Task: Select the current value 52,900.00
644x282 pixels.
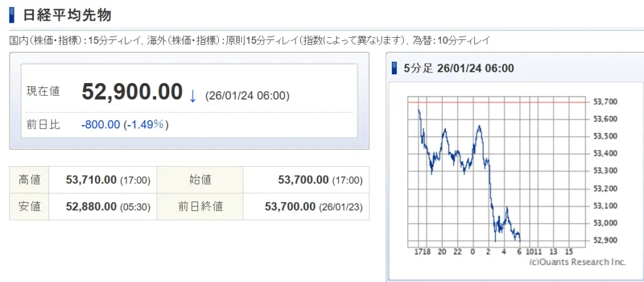Action: click(132, 93)
